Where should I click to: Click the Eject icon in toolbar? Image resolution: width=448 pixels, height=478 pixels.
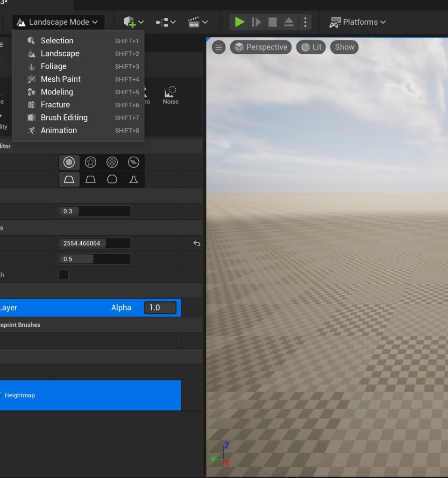pos(289,22)
